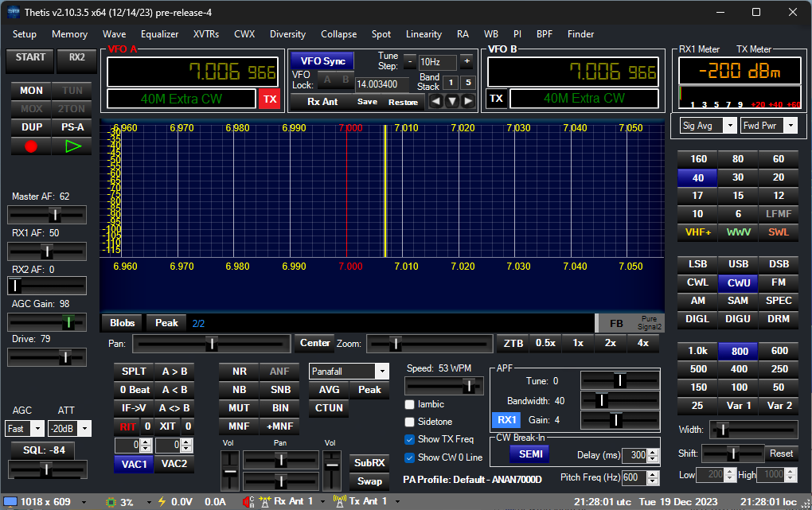Open the Setup menu
This screenshot has width=812, height=510.
point(25,34)
